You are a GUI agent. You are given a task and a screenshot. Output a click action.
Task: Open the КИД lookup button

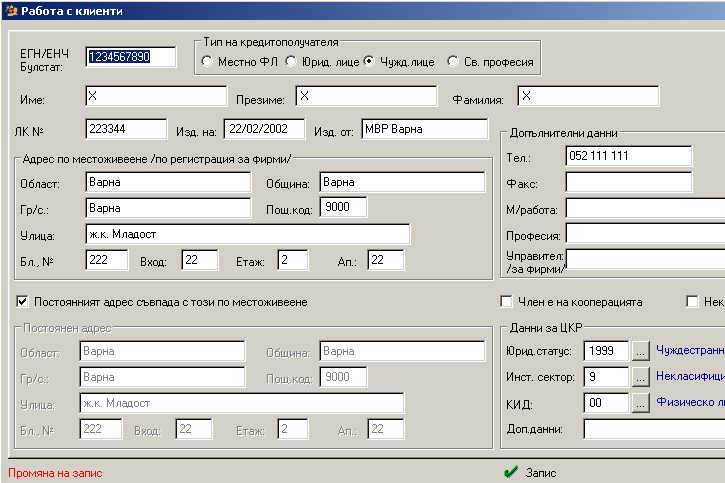pos(640,403)
